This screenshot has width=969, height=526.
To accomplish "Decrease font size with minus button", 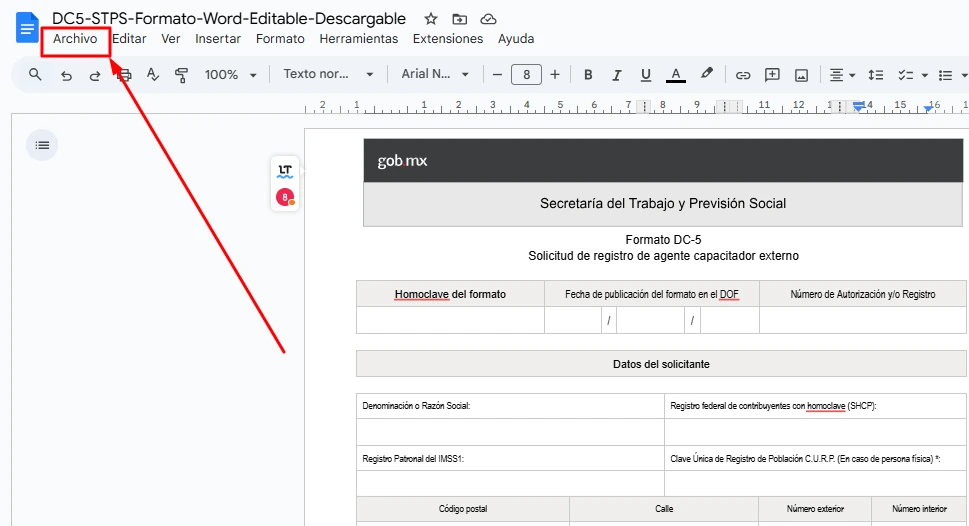I will click(497, 75).
